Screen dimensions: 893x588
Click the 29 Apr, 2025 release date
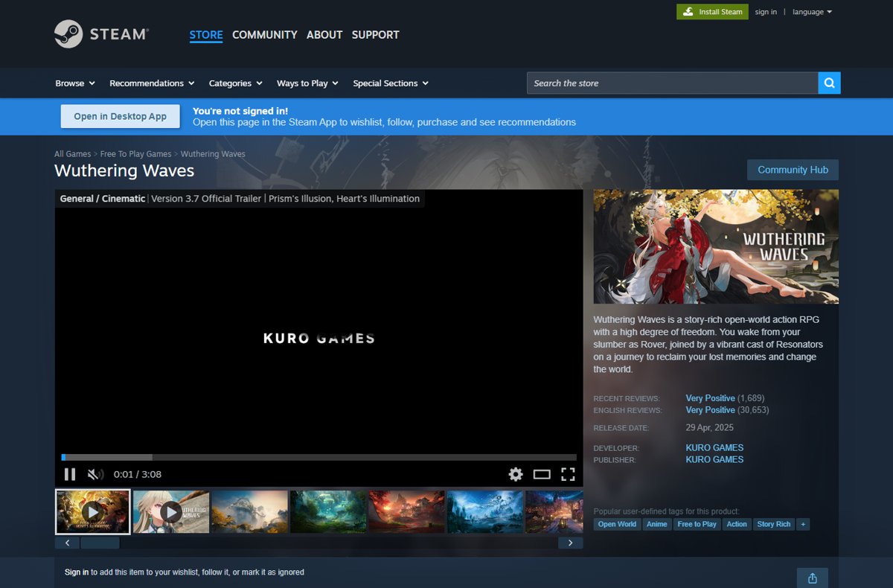[709, 428]
